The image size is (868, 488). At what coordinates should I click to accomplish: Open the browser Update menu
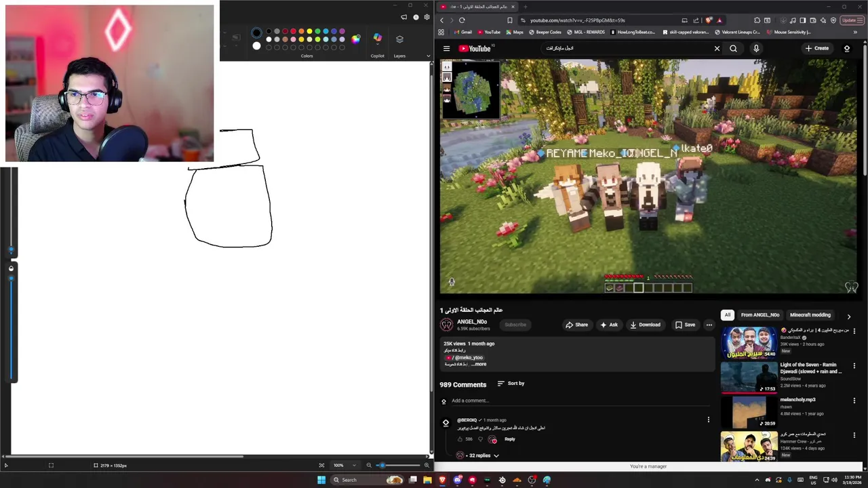pos(851,20)
